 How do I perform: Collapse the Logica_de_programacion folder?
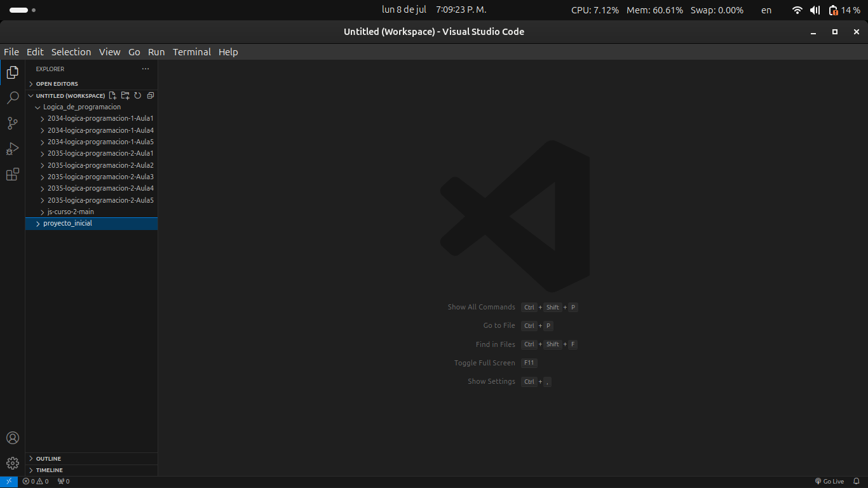click(92, 107)
